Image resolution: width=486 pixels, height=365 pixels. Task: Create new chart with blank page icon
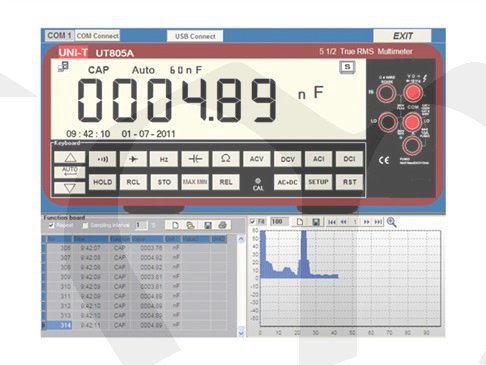point(300,222)
